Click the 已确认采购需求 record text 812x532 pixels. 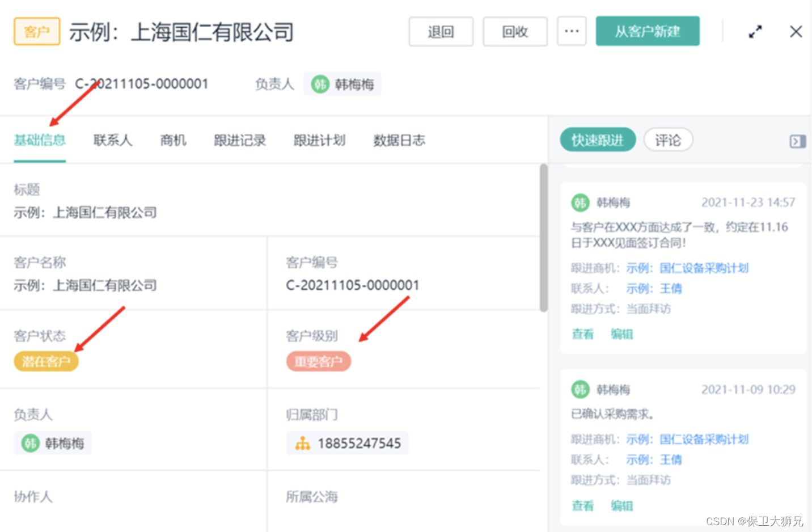(x=612, y=415)
